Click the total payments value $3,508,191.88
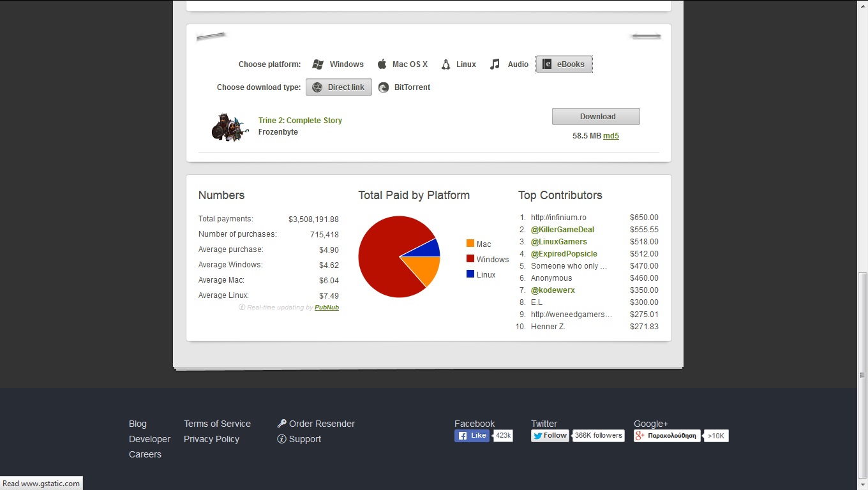Screen dimensions: 868x490 [x=313, y=219]
